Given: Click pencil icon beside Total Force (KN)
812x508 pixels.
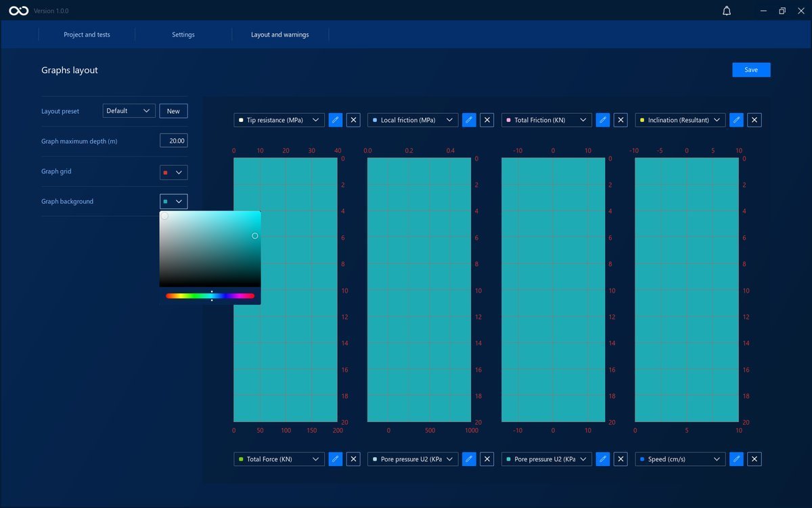Looking at the screenshot, I should coord(335,459).
